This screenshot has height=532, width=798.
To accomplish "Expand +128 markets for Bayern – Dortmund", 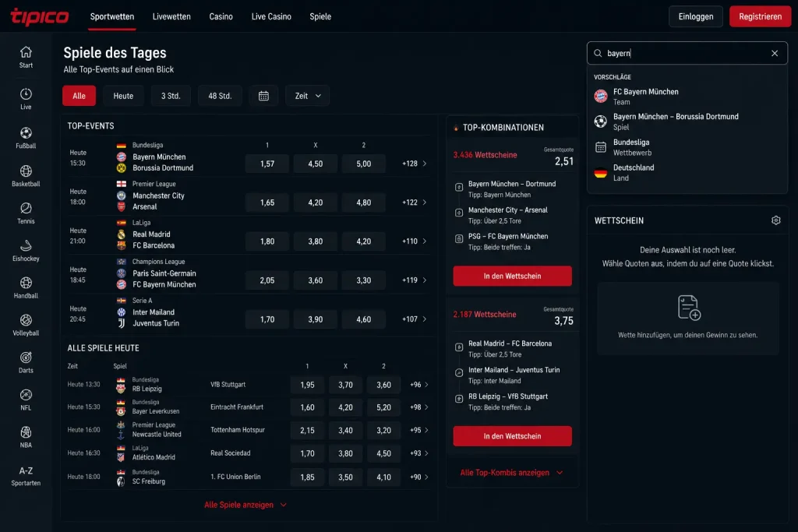I will tap(414, 164).
